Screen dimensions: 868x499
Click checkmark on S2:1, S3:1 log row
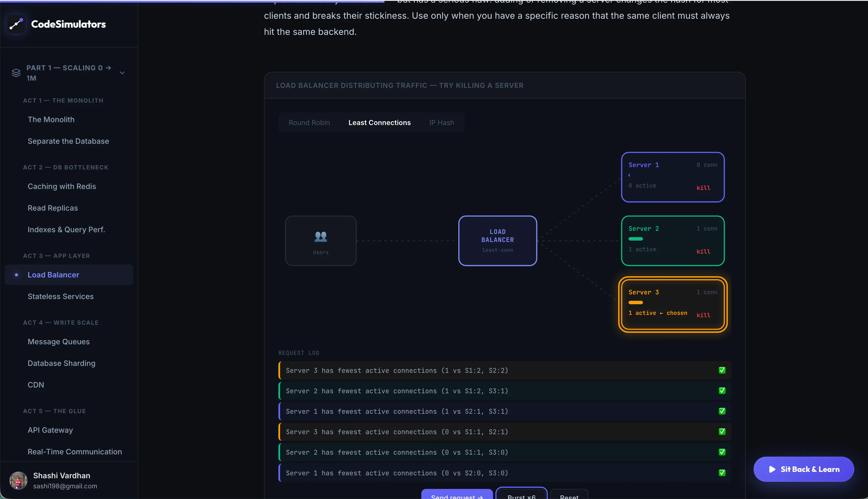click(722, 411)
